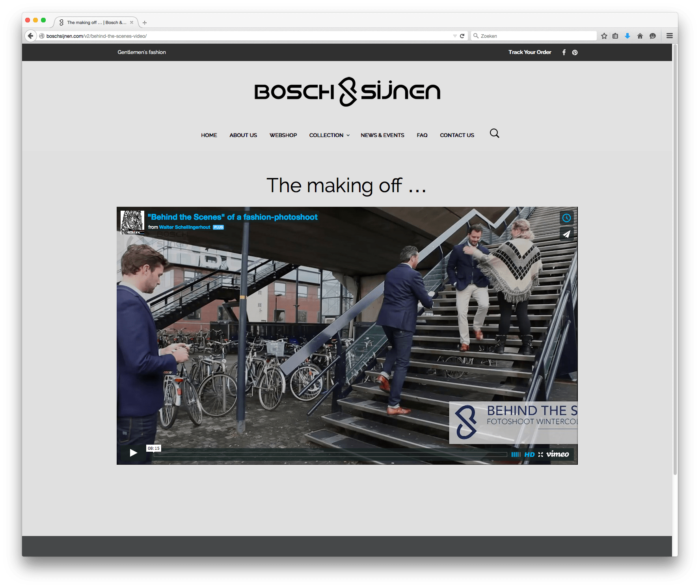Seek in the video progress bar

[330, 454]
